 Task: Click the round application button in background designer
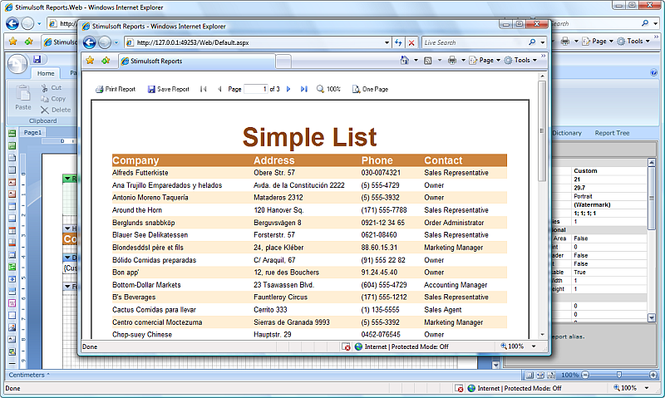[17, 64]
